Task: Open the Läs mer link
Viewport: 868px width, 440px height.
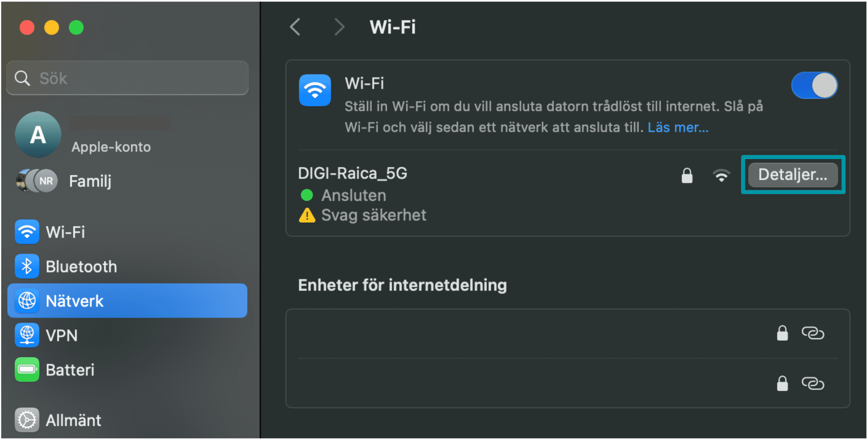Action: coord(678,127)
